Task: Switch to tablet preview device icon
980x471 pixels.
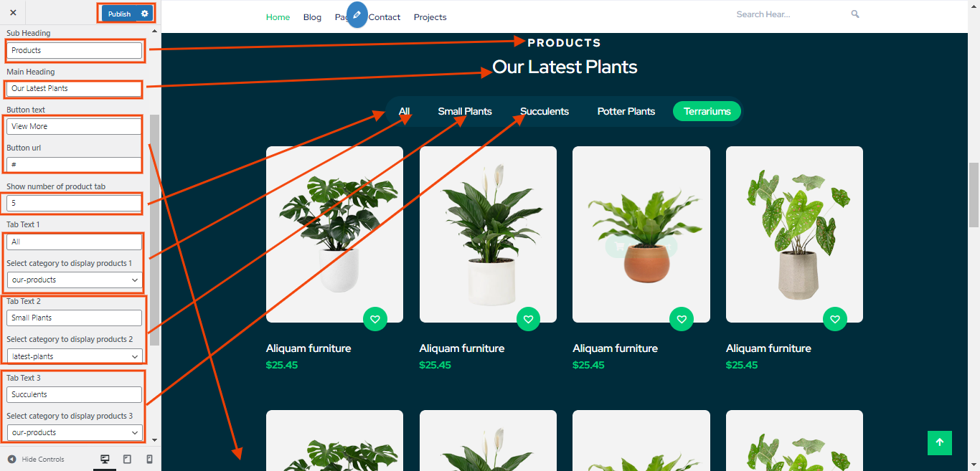Action: (127, 459)
